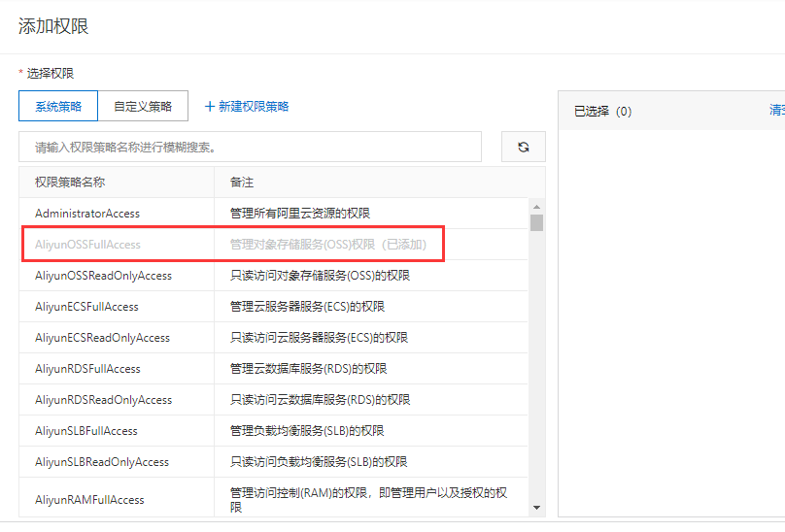Image resolution: width=785 pixels, height=532 pixels.
Task: Click the scrollbar down arrow
Action: click(536, 508)
